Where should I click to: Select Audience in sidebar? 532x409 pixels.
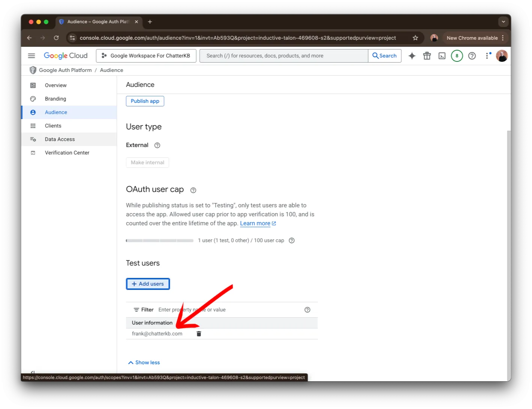point(69,112)
